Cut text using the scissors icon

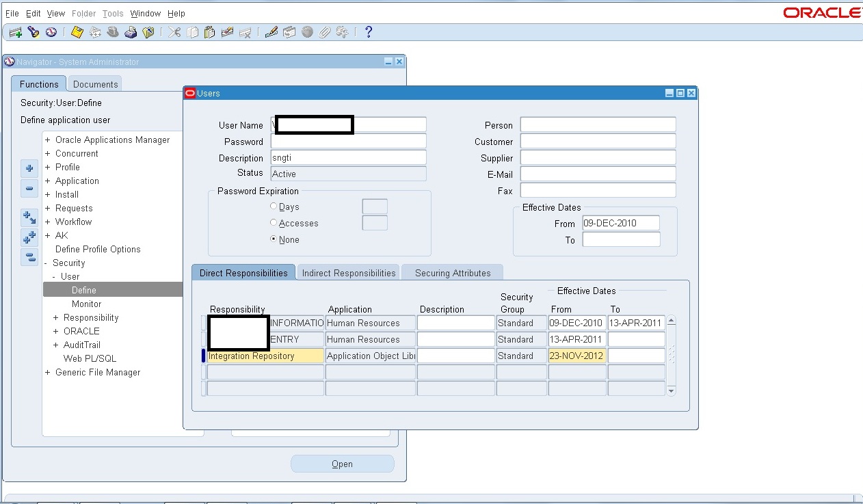(174, 31)
